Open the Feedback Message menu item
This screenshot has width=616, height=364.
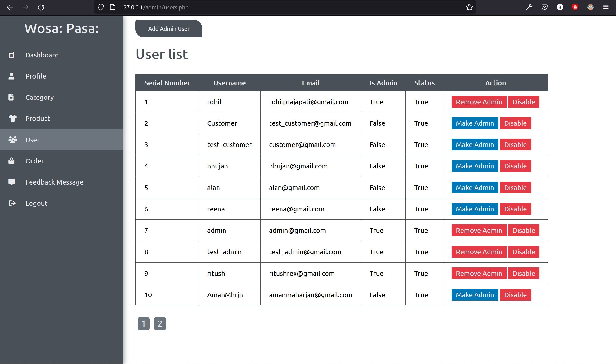click(x=54, y=182)
